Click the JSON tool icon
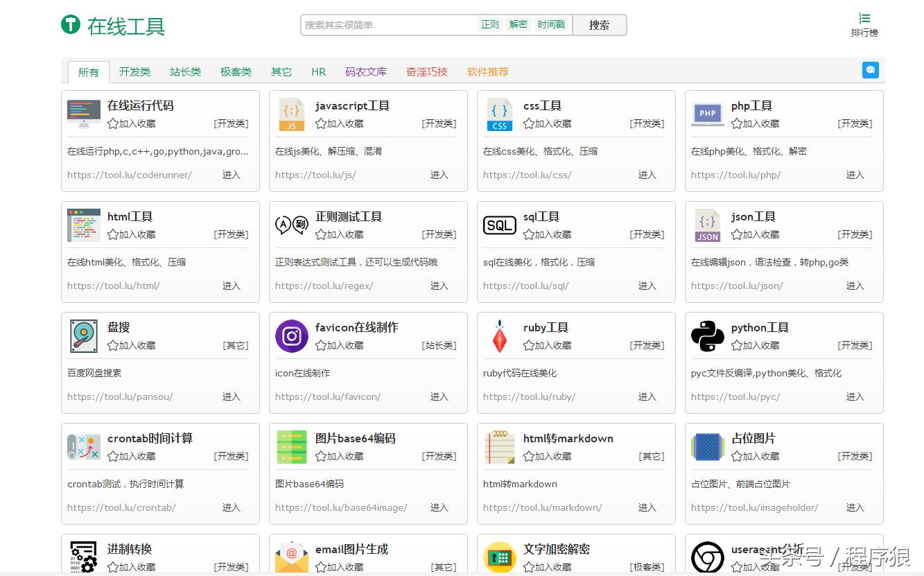The height and width of the screenshot is (576, 924). [x=707, y=225]
